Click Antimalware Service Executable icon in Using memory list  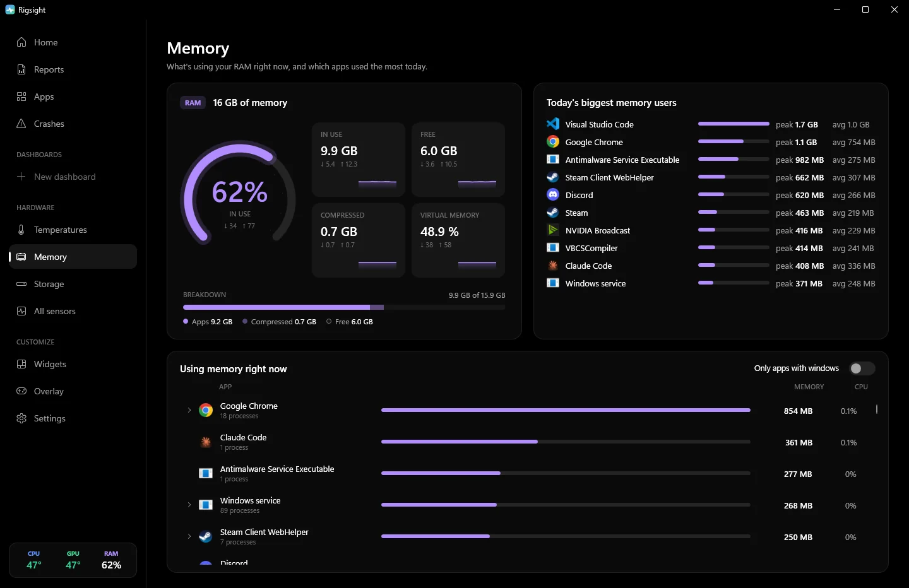tap(206, 474)
